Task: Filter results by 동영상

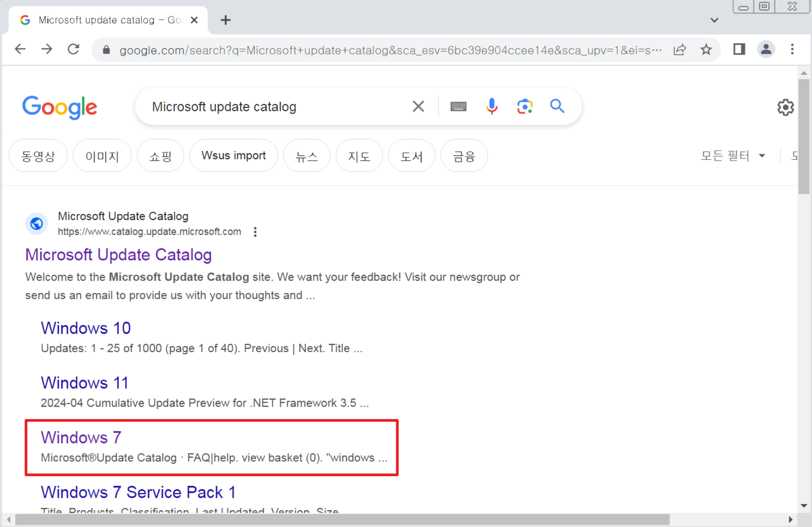Action: pos(38,156)
